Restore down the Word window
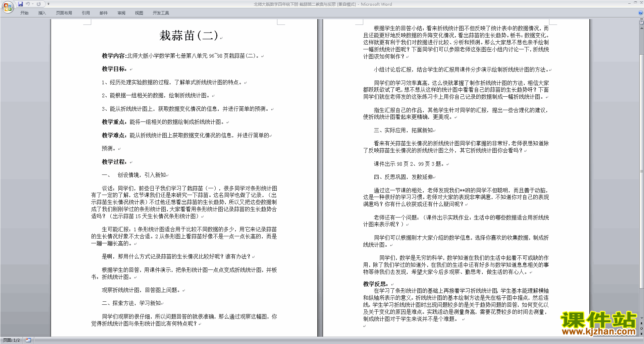This screenshot has width=644, height=344. tap(635, 3)
